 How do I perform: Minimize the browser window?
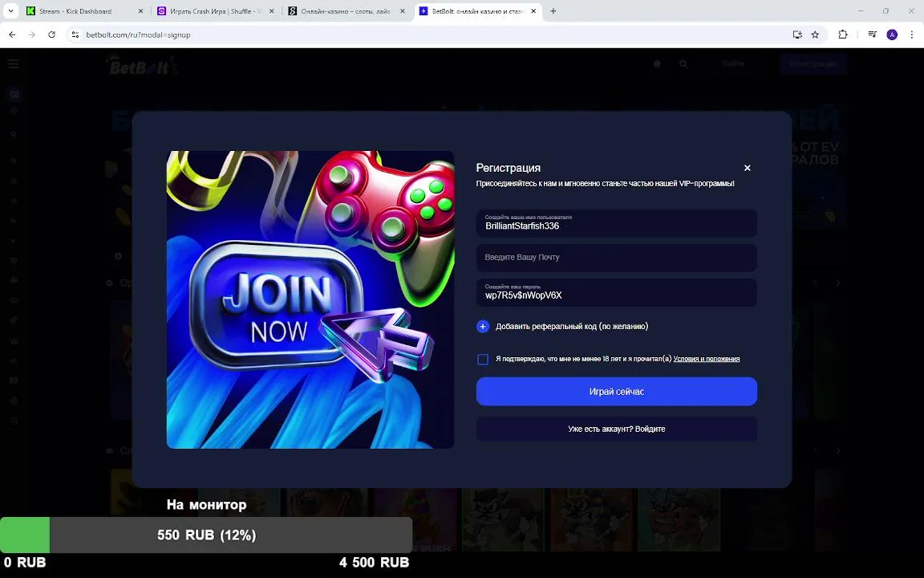click(x=861, y=11)
